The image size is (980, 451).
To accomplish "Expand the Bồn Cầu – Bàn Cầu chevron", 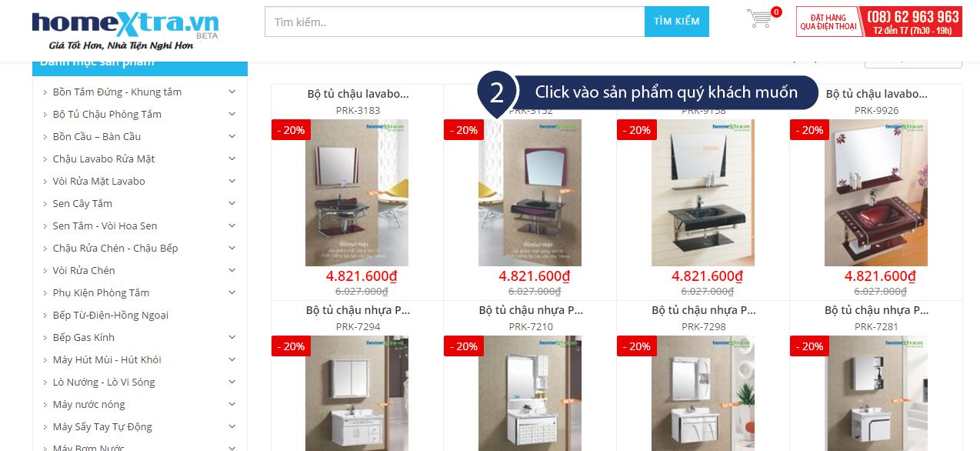I will click(232, 136).
